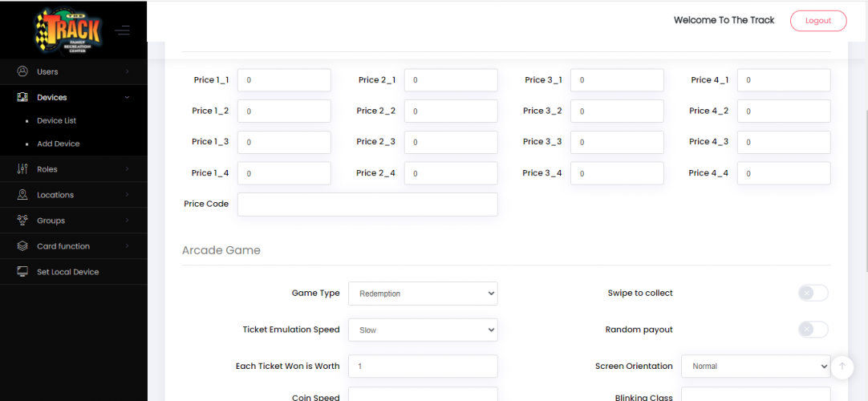This screenshot has width=868, height=401.
Task: Click the Price 2_1 input field
Action: (x=451, y=80)
